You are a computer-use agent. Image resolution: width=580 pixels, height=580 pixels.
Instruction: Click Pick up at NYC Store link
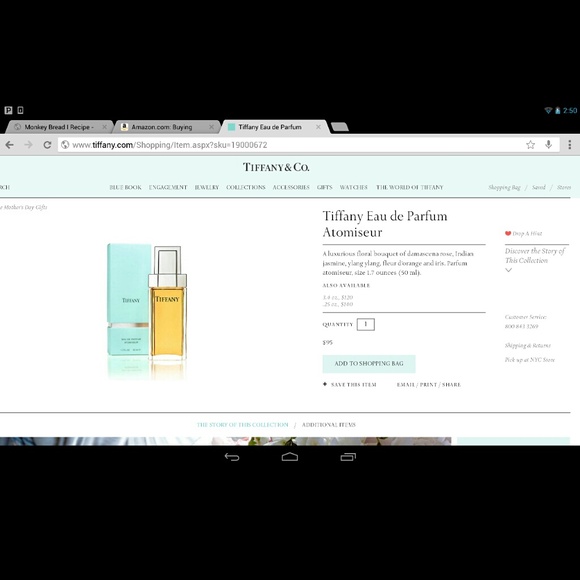pyautogui.click(x=530, y=360)
